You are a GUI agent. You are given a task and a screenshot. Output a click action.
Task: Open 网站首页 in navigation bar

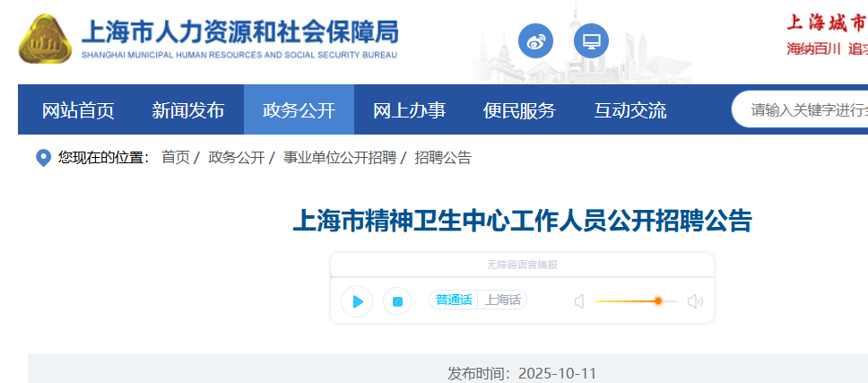78,110
